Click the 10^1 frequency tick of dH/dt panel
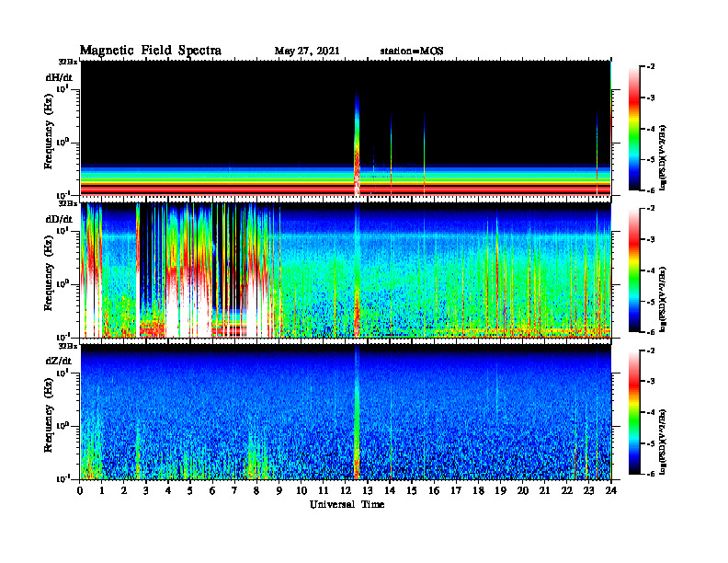The width and height of the screenshot is (728, 563). (x=63, y=89)
